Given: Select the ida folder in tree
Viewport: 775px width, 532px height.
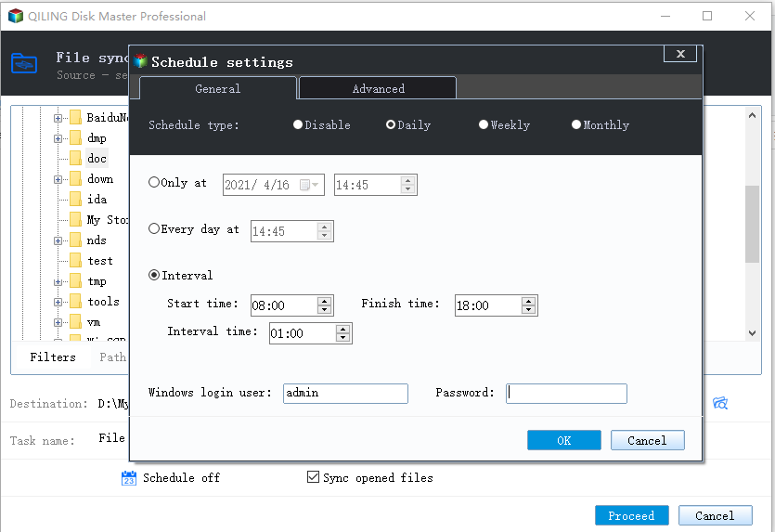Looking at the screenshot, I should [97, 200].
